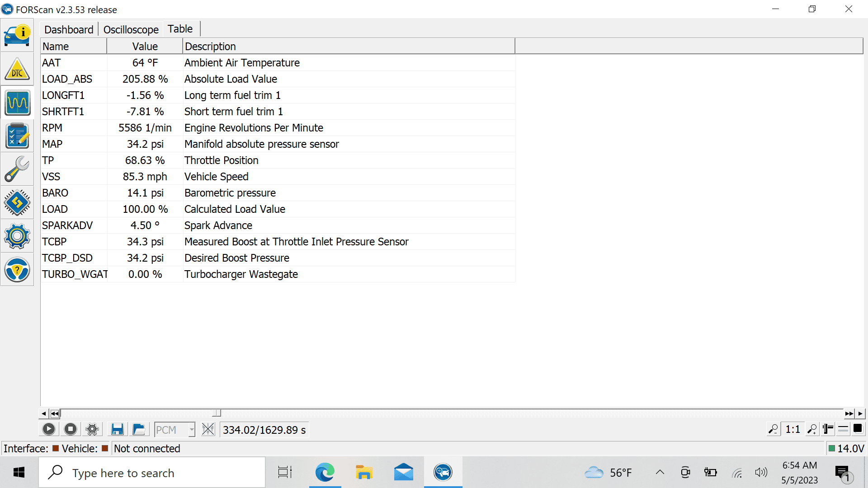Screen dimensions: 868x488
Task: Switch to the Oscilloscope tab
Action: (x=131, y=29)
